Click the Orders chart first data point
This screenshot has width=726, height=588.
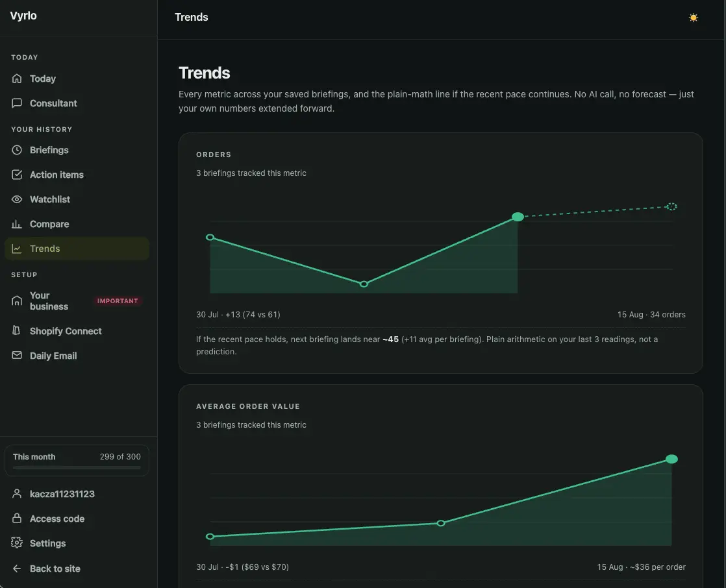[210, 238]
